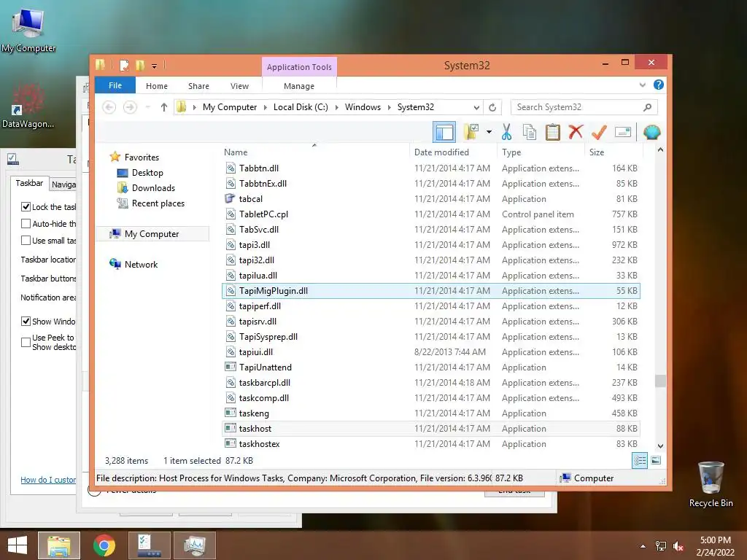Open folder options toolbar icon
The image size is (747, 560).
(471, 132)
